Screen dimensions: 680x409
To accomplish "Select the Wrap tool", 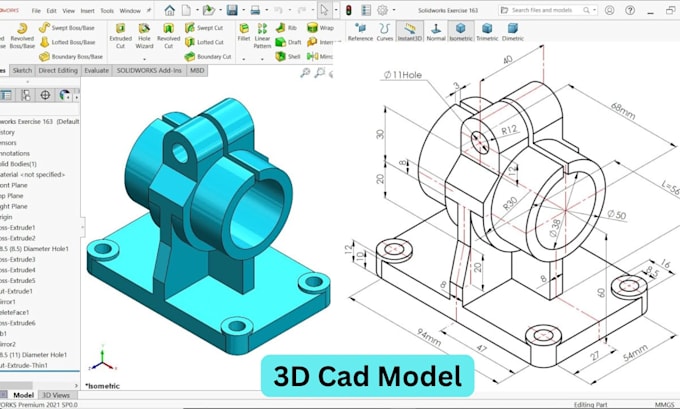I will (320, 28).
